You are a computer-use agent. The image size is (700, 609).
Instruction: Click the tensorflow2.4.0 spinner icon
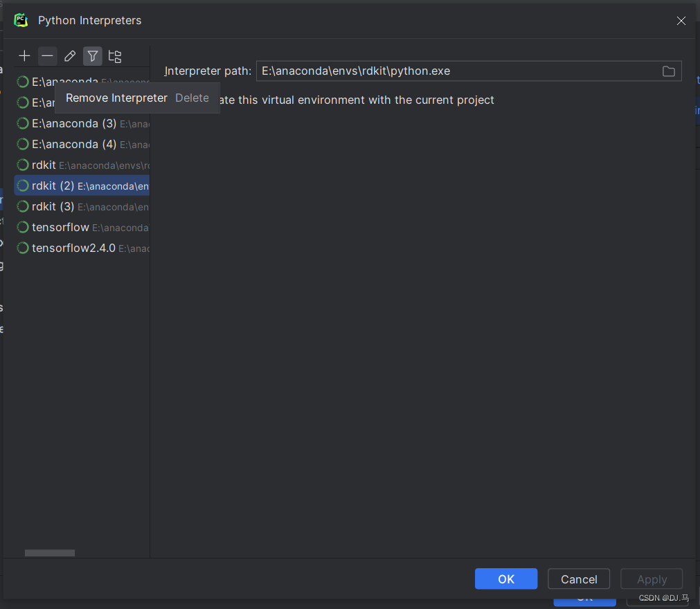(x=23, y=248)
